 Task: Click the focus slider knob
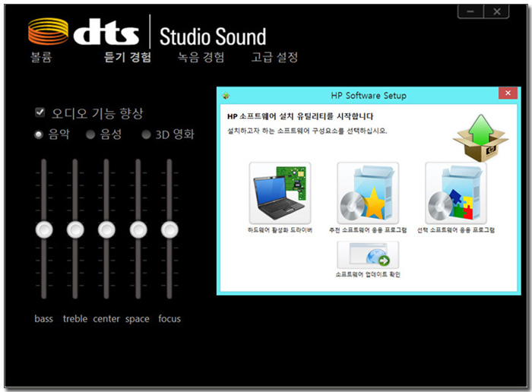(x=169, y=230)
